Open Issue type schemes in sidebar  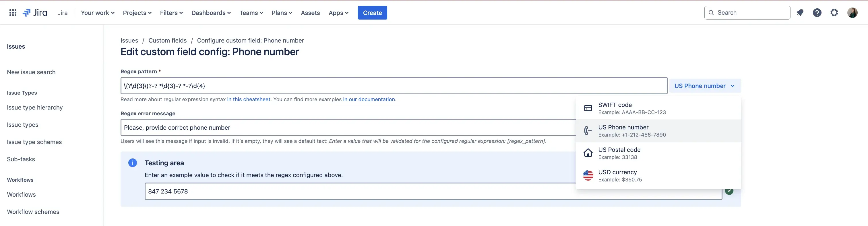pos(34,142)
